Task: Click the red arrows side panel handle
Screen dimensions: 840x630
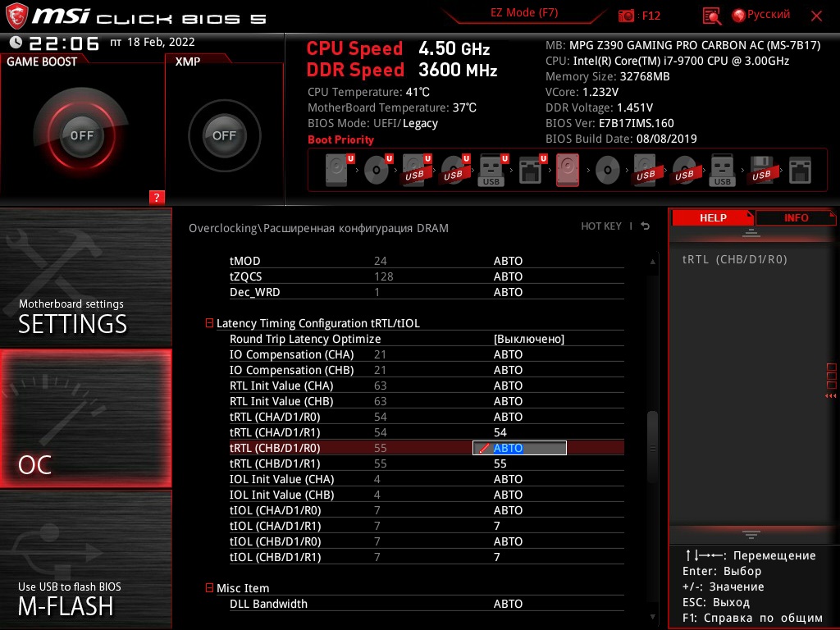Action: (831, 396)
